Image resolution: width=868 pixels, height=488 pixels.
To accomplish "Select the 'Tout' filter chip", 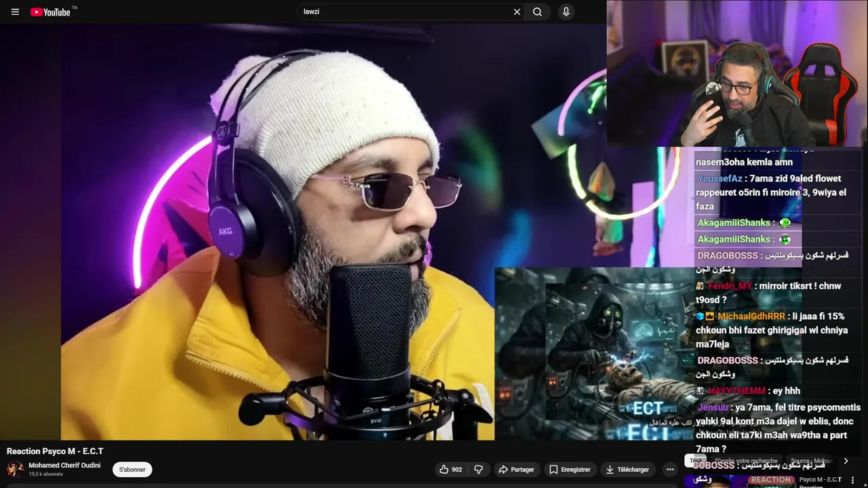I will pyautogui.click(x=696, y=461).
